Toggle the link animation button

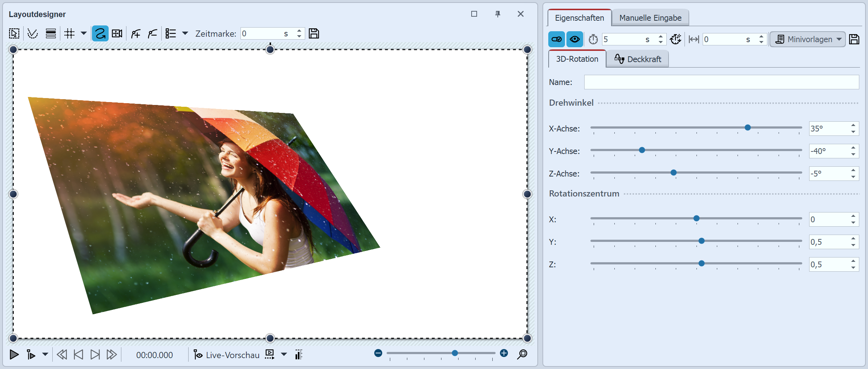(x=557, y=39)
